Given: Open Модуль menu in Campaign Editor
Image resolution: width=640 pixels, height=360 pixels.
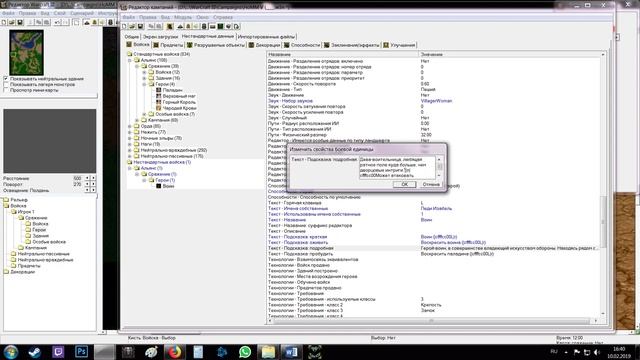Looking at the screenshot, I should coord(183,18).
